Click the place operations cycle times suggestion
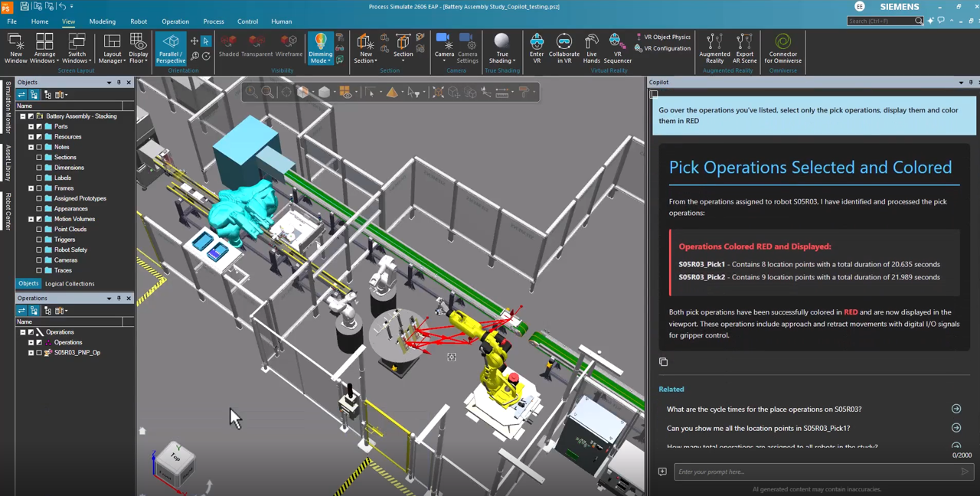The width and height of the screenshot is (980, 496). pos(763,410)
